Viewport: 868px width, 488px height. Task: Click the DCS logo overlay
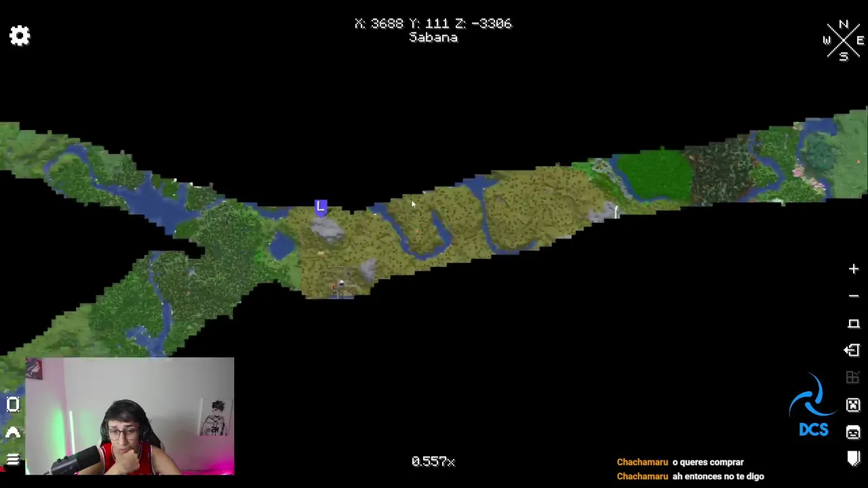click(812, 405)
